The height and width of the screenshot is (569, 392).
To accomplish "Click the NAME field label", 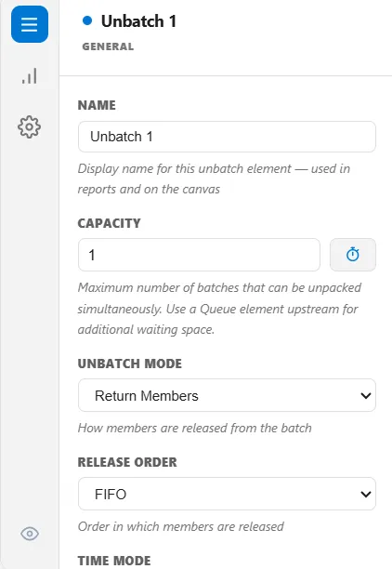I will (97, 105).
